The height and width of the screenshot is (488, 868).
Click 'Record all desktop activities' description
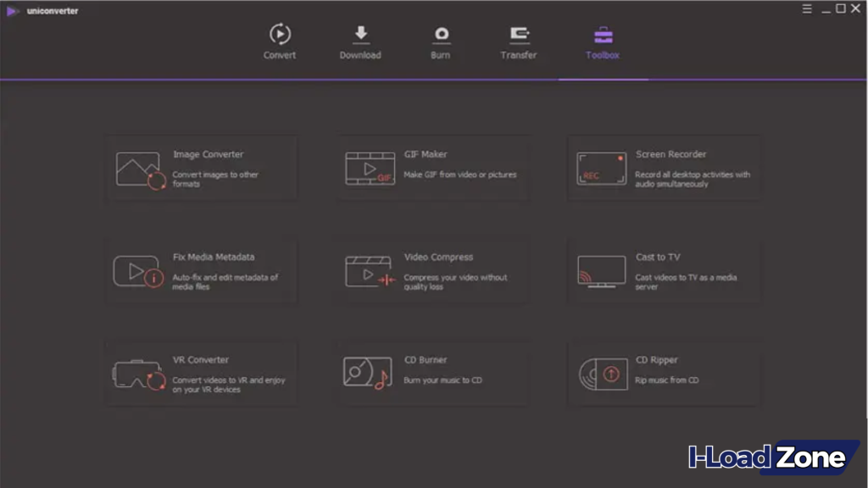click(x=693, y=180)
